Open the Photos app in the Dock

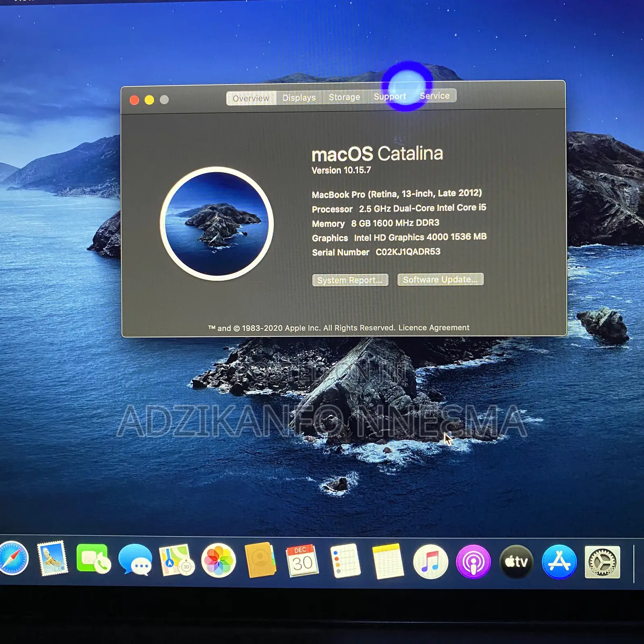point(219,560)
